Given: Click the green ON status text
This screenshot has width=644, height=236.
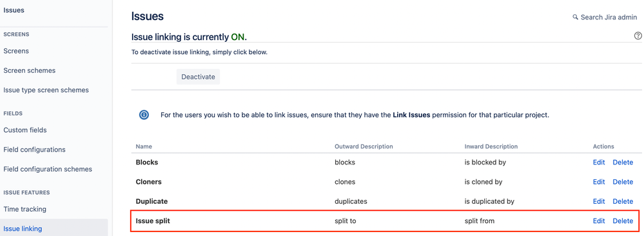Looking at the screenshot, I should [x=238, y=37].
